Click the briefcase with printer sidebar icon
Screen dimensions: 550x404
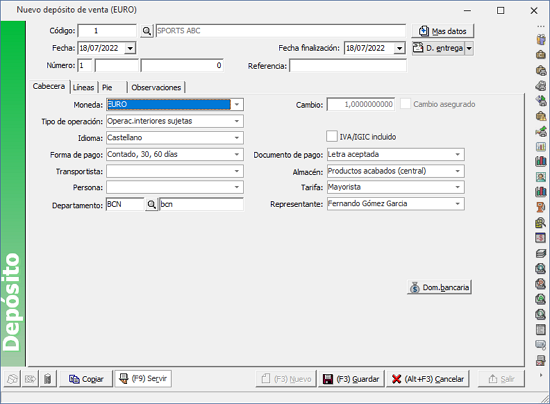tap(541, 70)
